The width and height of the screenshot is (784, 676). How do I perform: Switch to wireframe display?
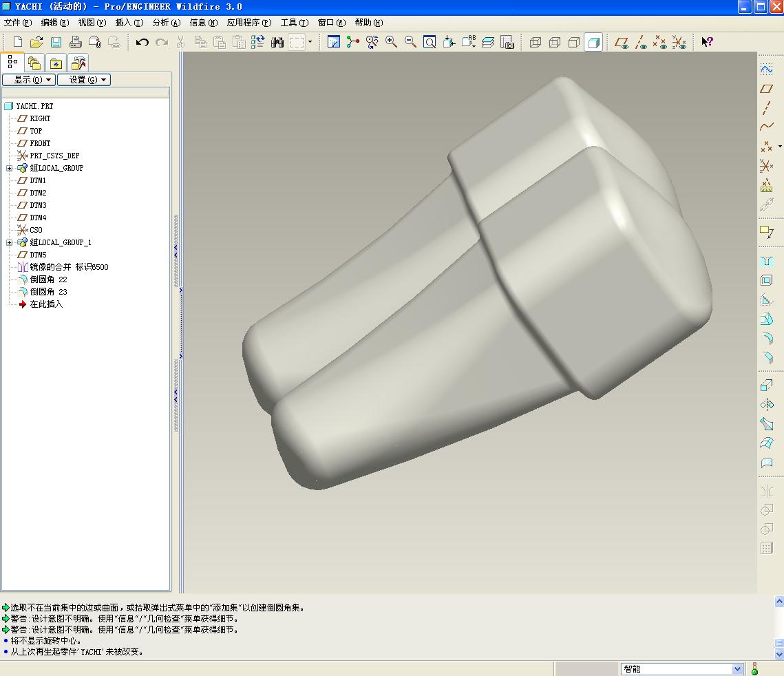coord(535,42)
